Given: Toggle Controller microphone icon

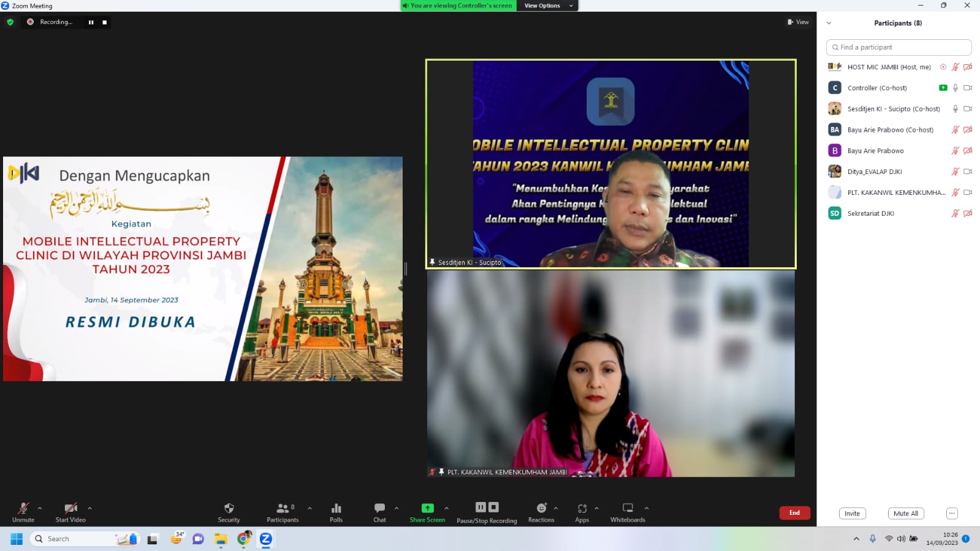Looking at the screenshot, I should (955, 88).
